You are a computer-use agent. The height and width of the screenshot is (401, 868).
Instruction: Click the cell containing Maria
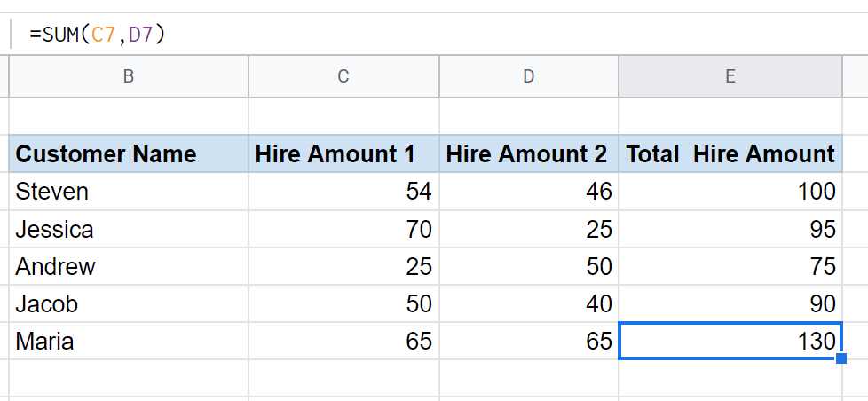coord(129,341)
